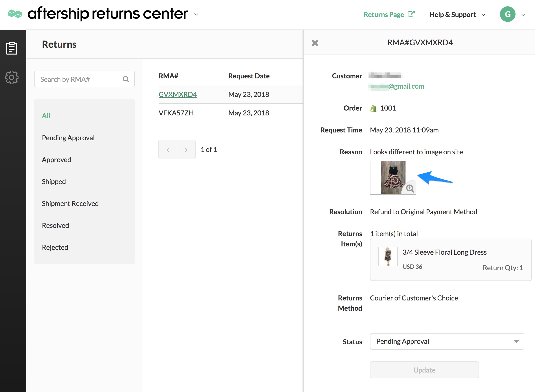Show Rejected returns

[x=55, y=247]
